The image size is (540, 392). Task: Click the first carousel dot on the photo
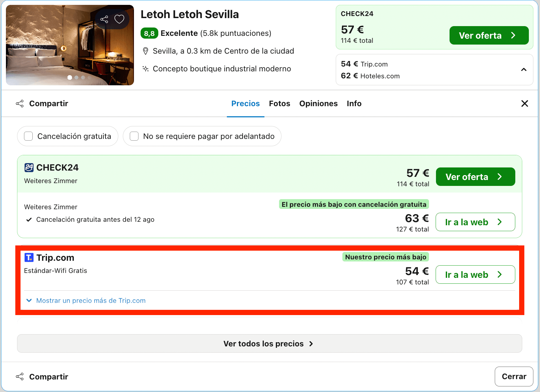[x=70, y=77]
